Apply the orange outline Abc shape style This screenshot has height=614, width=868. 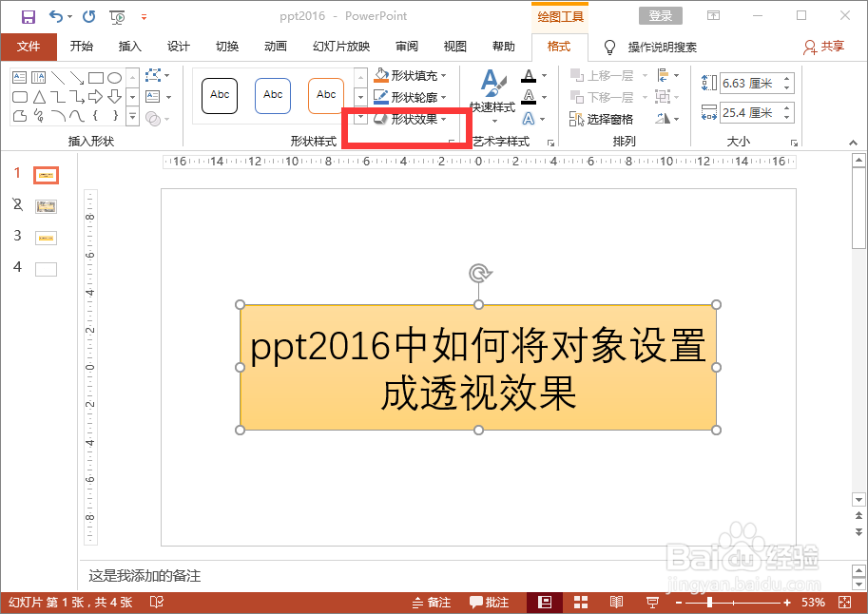coord(326,96)
